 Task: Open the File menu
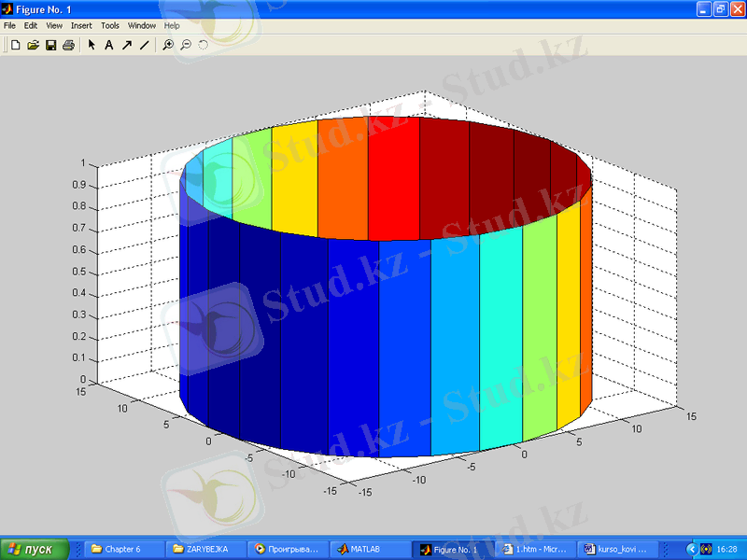pyautogui.click(x=10, y=26)
